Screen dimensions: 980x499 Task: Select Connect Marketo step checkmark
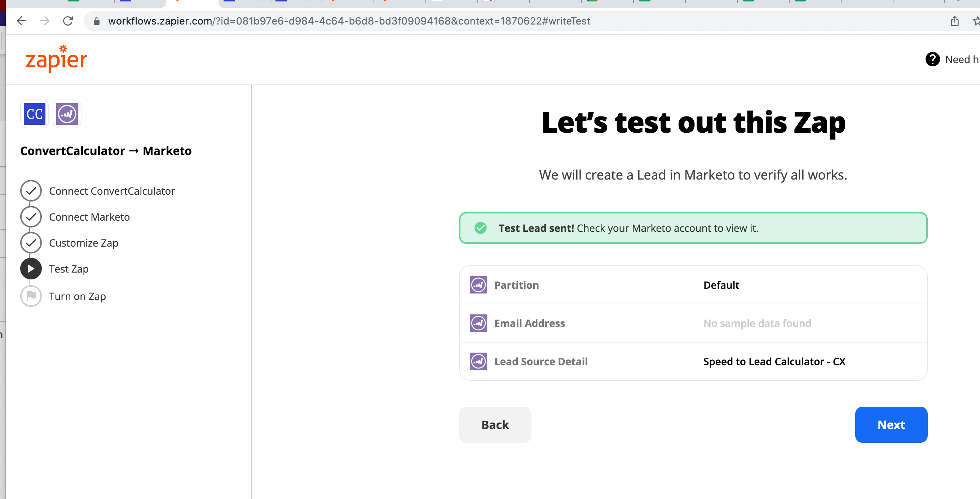pos(31,217)
